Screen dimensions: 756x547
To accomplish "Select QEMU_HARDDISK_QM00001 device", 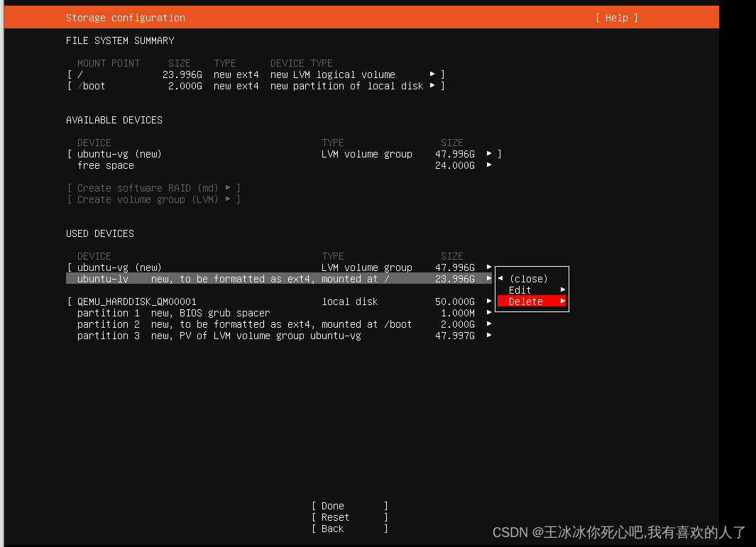I will (x=280, y=302).
